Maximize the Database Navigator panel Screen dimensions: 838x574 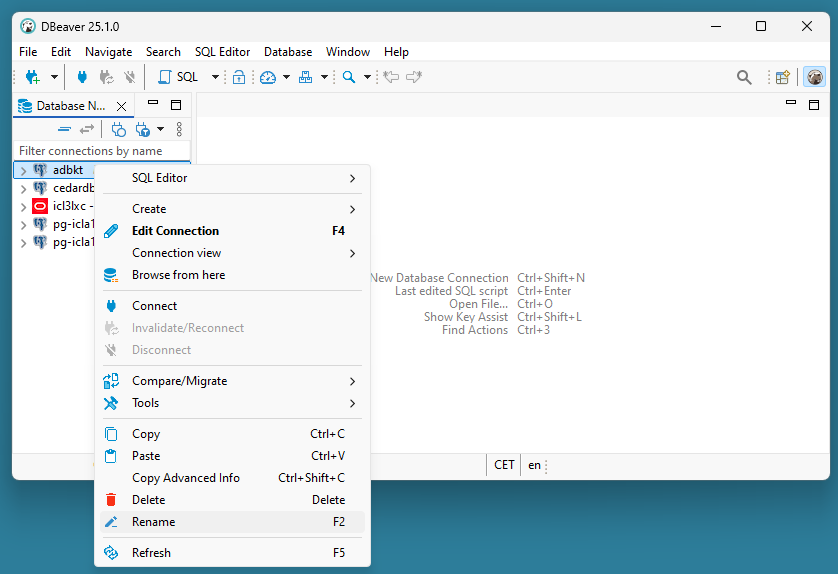(x=176, y=105)
